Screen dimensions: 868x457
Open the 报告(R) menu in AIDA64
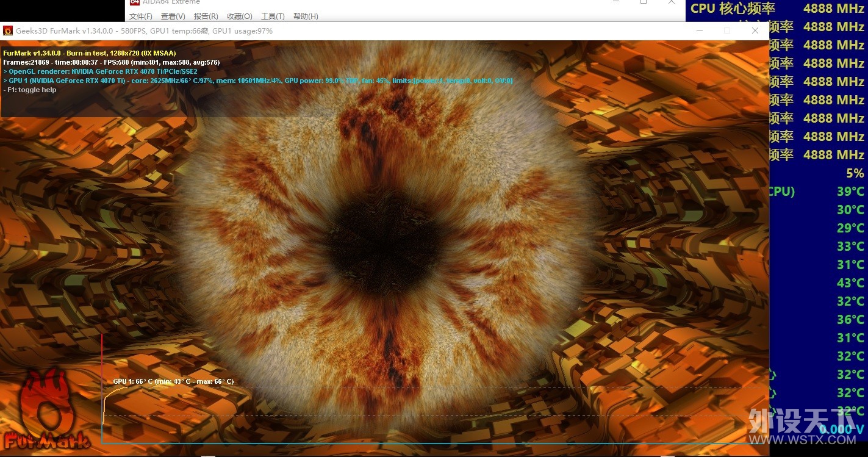[x=206, y=16]
